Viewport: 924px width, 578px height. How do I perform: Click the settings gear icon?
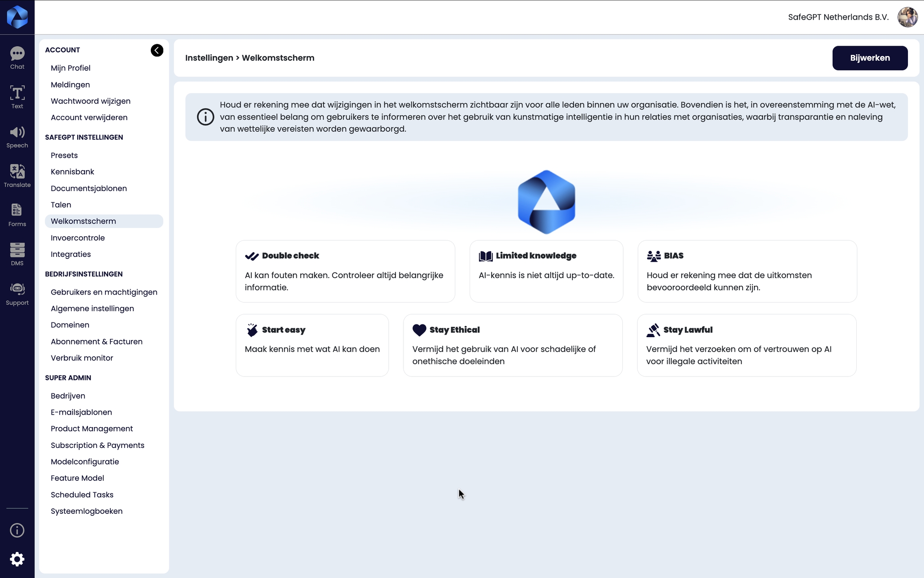click(17, 559)
